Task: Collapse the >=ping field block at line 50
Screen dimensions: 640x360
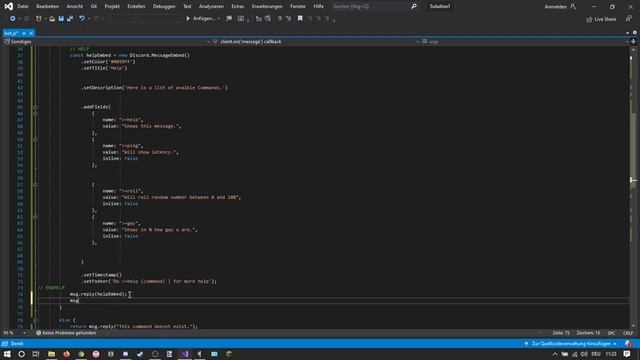Action: 35,139
